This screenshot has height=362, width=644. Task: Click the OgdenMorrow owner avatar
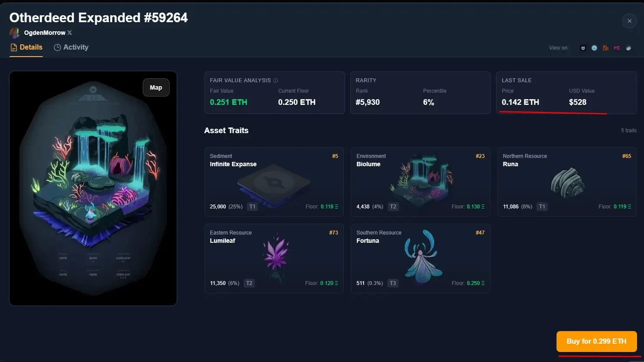coord(15,33)
